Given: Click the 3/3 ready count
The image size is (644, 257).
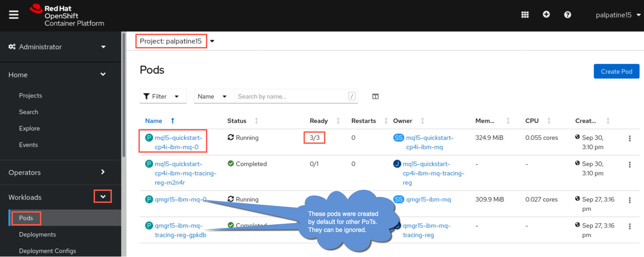Looking at the screenshot, I should [x=314, y=138].
